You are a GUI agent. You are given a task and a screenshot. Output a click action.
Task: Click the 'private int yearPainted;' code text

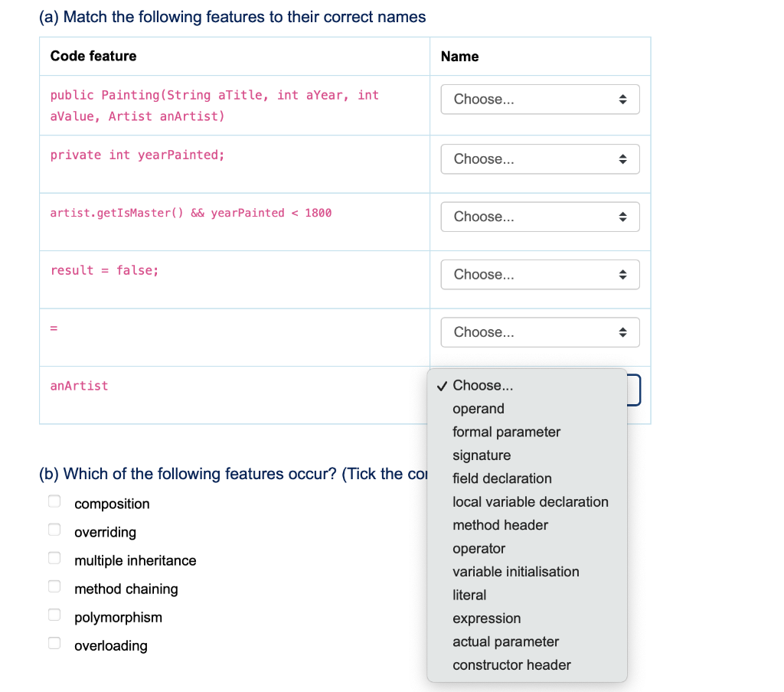coord(138,155)
